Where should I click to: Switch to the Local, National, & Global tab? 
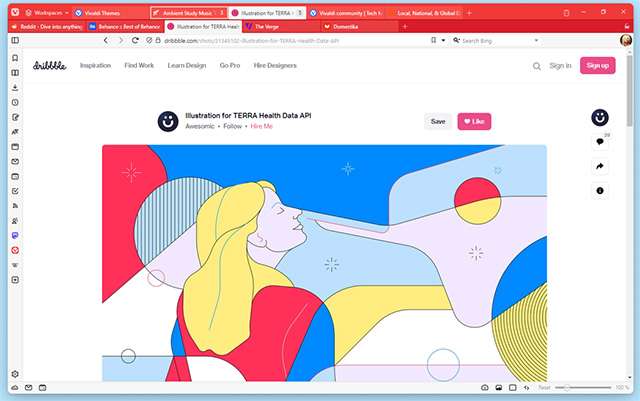[x=424, y=13]
